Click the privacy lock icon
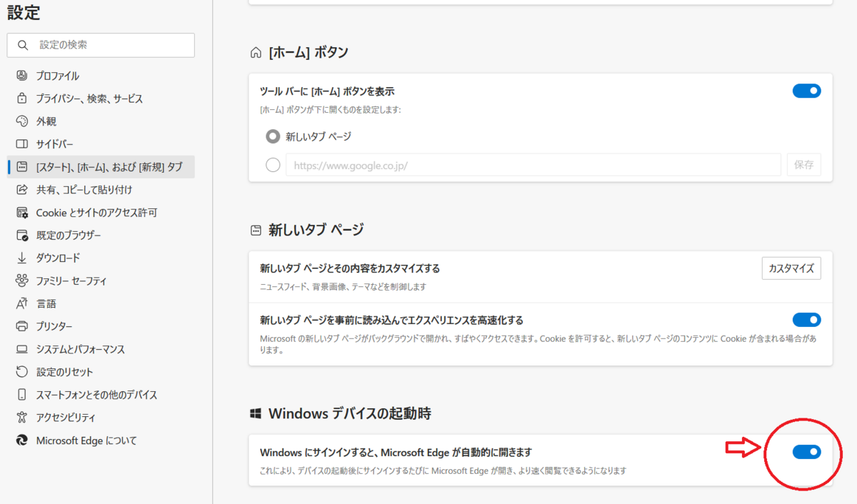857x504 pixels. (22, 99)
